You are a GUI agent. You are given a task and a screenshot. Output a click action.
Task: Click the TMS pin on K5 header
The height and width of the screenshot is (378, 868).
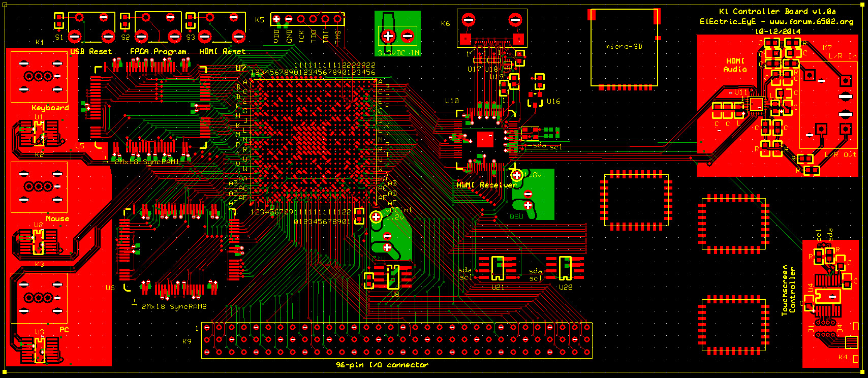pyautogui.click(x=338, y=19)
